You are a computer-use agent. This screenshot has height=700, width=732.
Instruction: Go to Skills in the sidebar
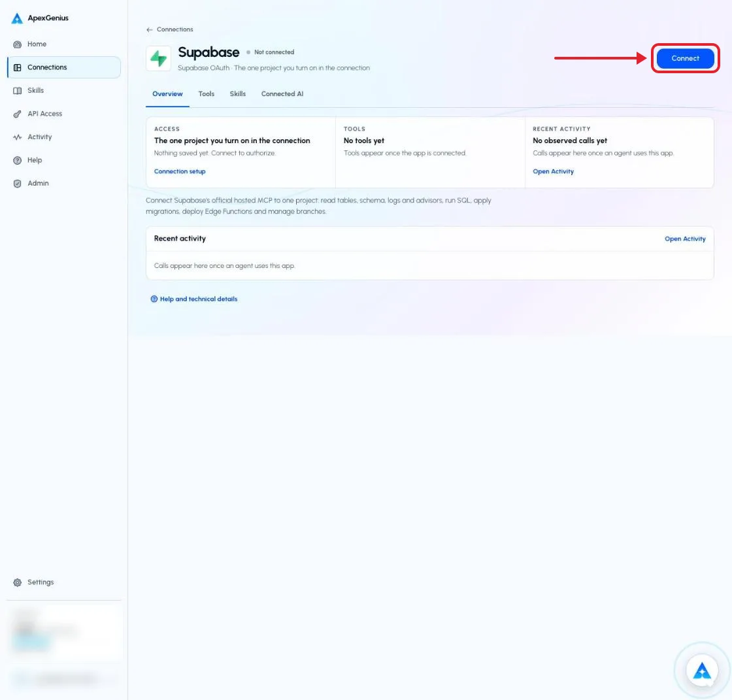pyautogui.click(x=64, y=91)
